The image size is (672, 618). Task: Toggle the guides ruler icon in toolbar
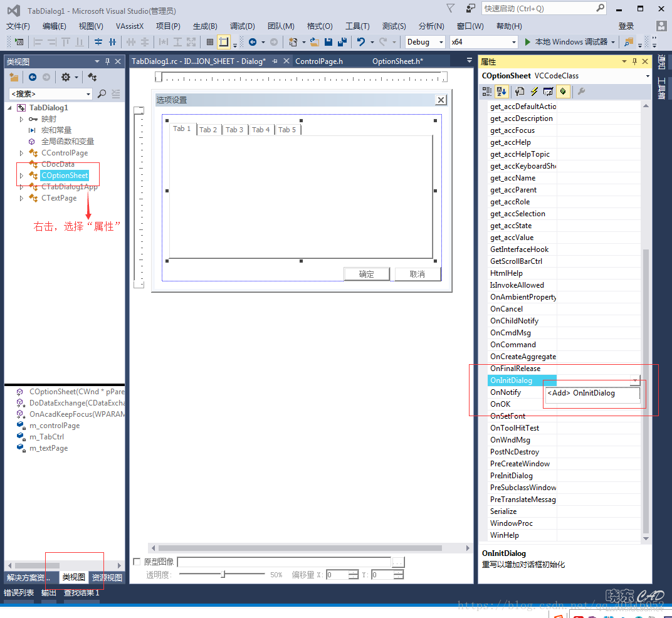(223, 42)
